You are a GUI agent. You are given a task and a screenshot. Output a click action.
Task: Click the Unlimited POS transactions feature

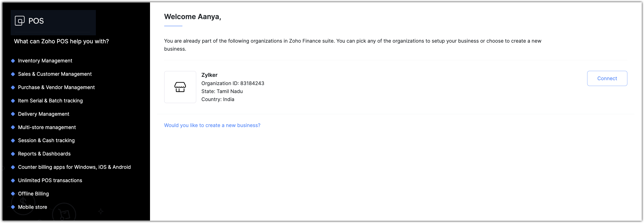tap(50, 180)
